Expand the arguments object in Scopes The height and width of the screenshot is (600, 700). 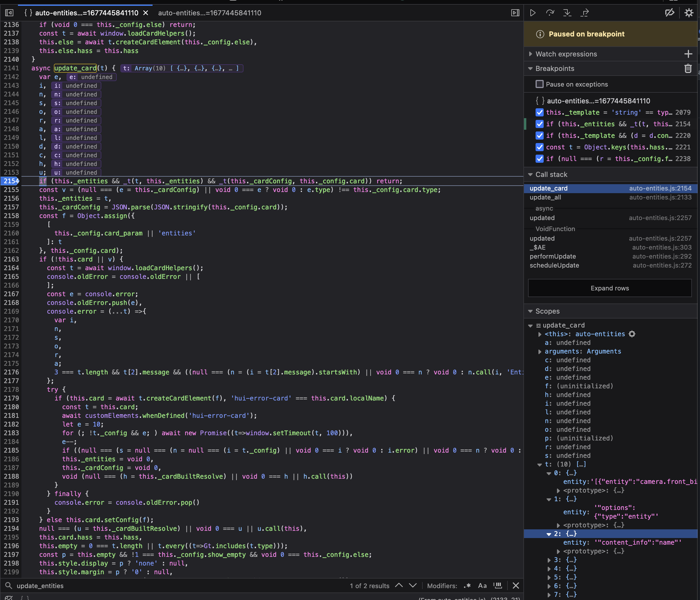tap(540, 351)
